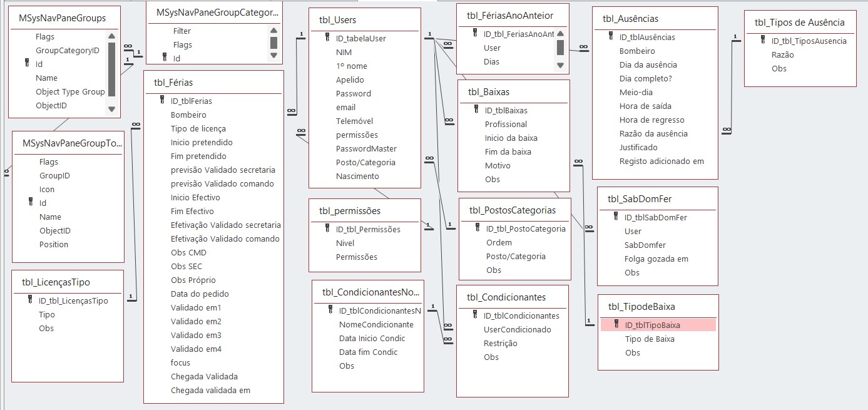Click the key icon beside ID_tblCondicionantesN
868x410 pixels.
coord(330,310)
